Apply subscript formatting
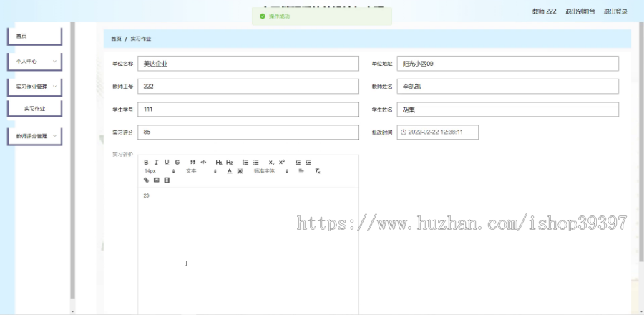This screenshot has width=644, height=315. click(x=271, y=163)
